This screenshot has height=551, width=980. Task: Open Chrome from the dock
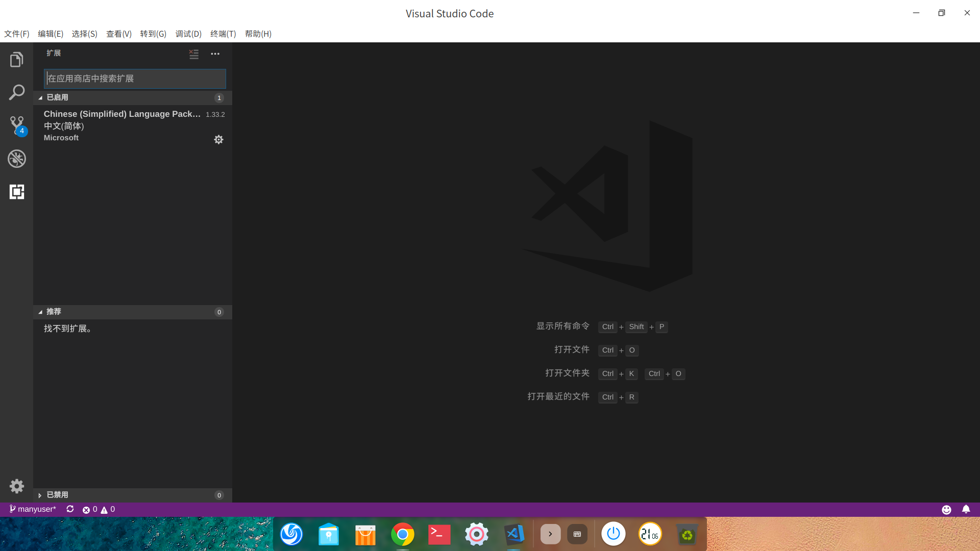pyautogui.click(x=402, y=534)
